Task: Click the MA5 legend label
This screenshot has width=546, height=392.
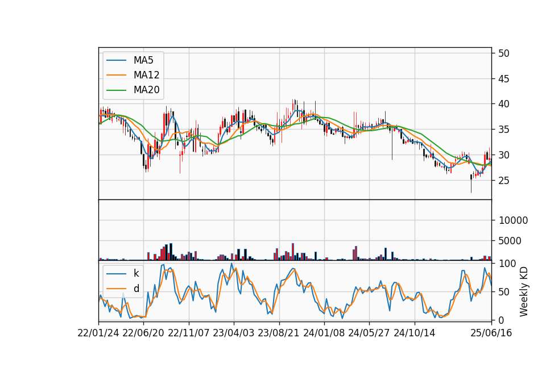Action: (143, 60)
